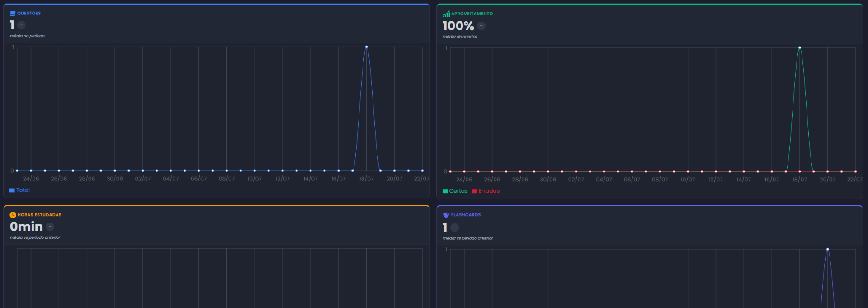Click the round trend badge beside 0min
The width and height of the screenshot is (868, 308).
click(x=50, y=227)
